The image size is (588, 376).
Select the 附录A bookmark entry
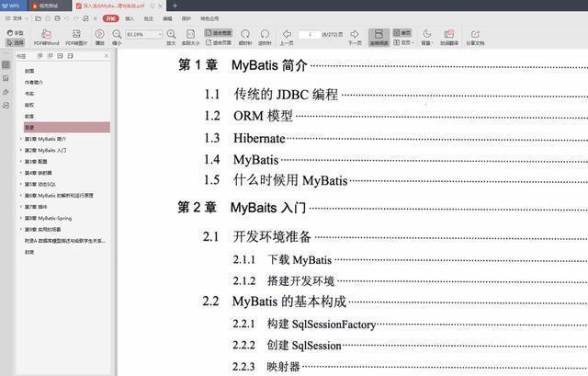point(65,241)
